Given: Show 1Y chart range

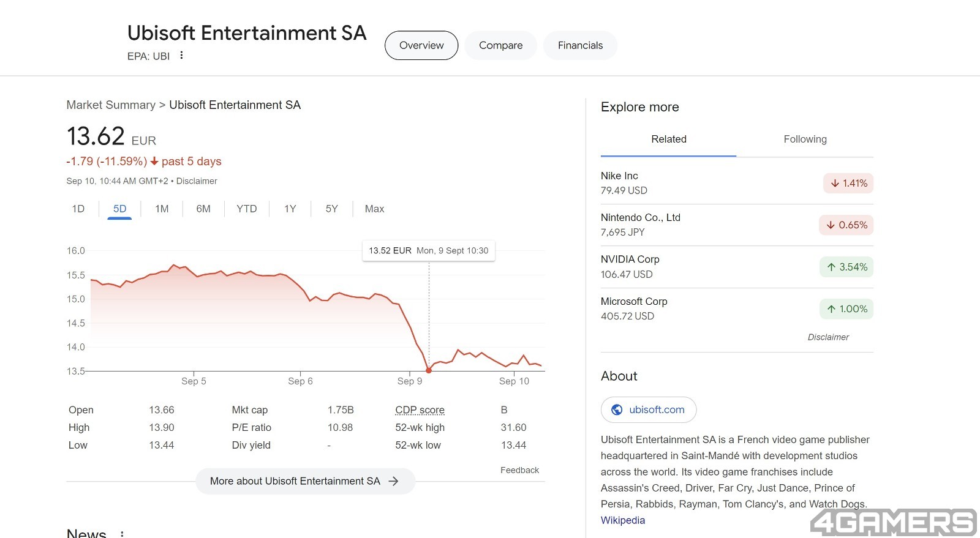Looking at the screenshot, I should 290,209.
